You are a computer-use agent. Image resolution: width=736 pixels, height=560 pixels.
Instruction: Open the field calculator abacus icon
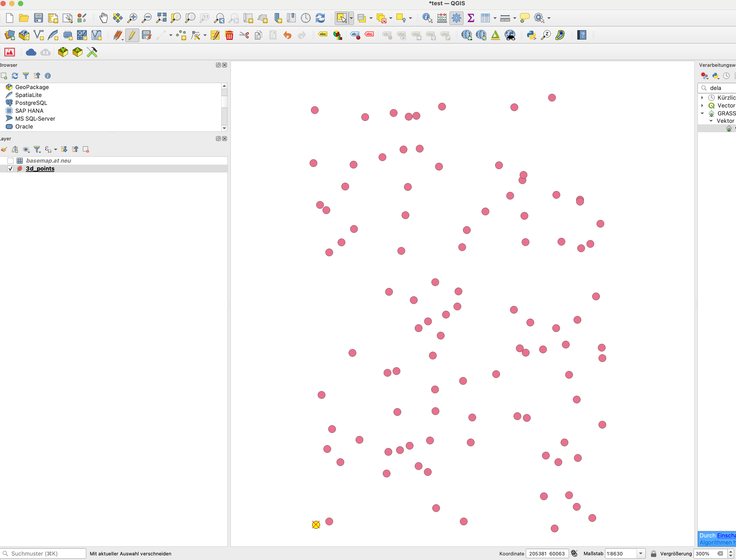tap(442, 18)
